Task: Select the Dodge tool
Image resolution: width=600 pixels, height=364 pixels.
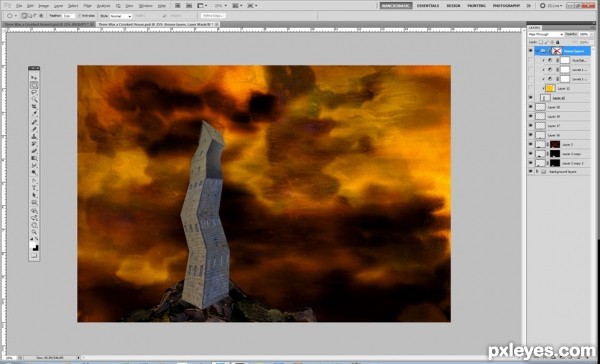Action: point(34,173)
